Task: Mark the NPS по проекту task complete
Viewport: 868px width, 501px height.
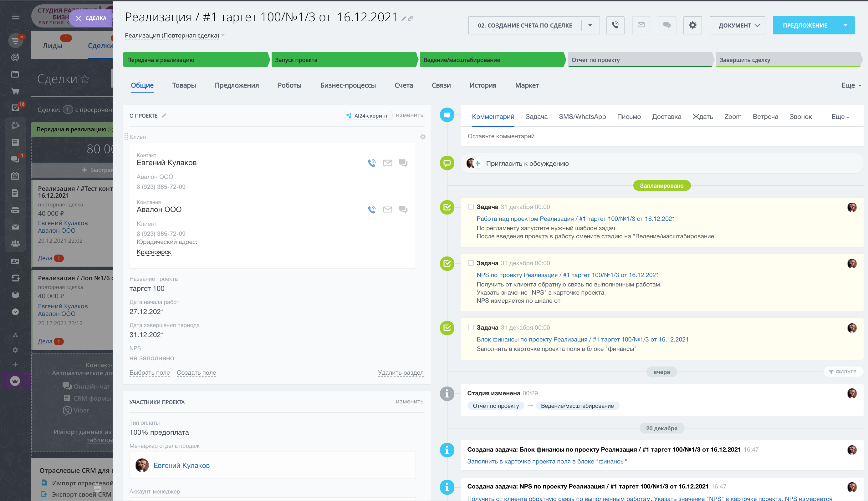Action: click(471, 263)
